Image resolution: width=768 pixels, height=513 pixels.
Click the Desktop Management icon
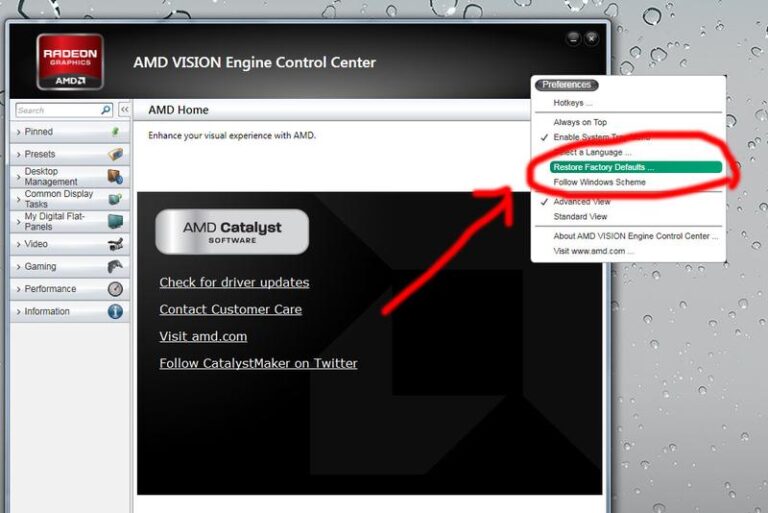pyautogui.click(x=115, y=177)
